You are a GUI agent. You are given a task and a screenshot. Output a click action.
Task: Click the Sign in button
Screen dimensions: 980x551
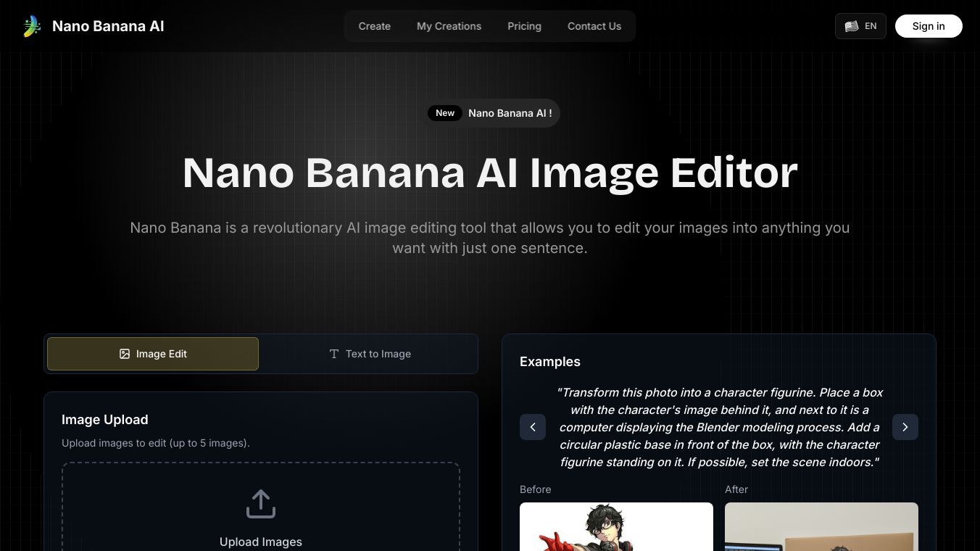(929, 26)
